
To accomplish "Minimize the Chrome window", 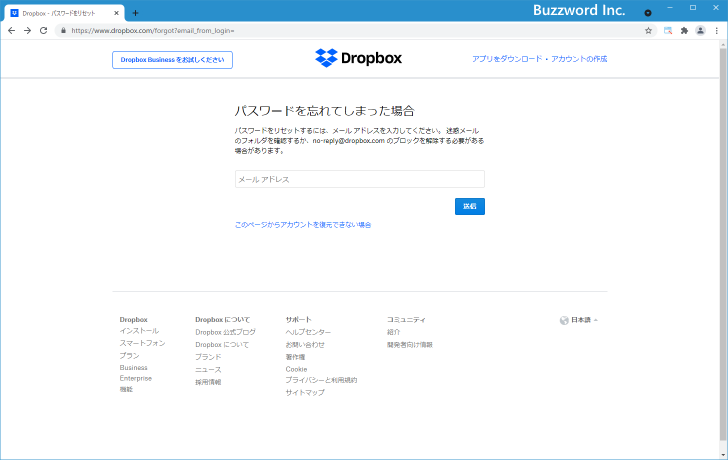I will pos(670,8).
